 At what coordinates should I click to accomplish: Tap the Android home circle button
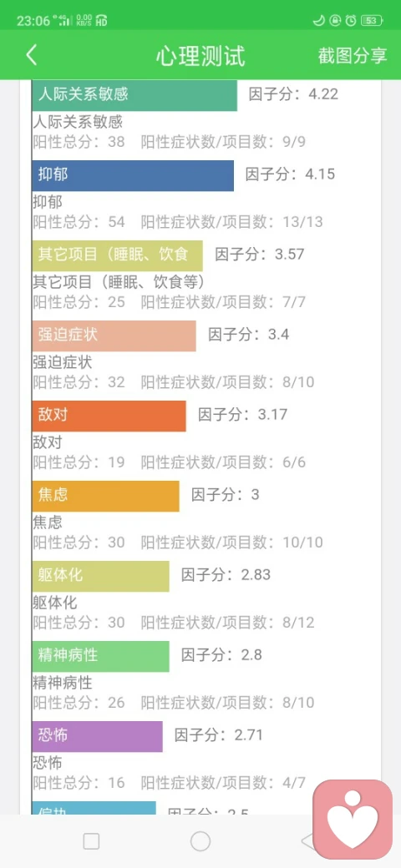click(200, 841)
